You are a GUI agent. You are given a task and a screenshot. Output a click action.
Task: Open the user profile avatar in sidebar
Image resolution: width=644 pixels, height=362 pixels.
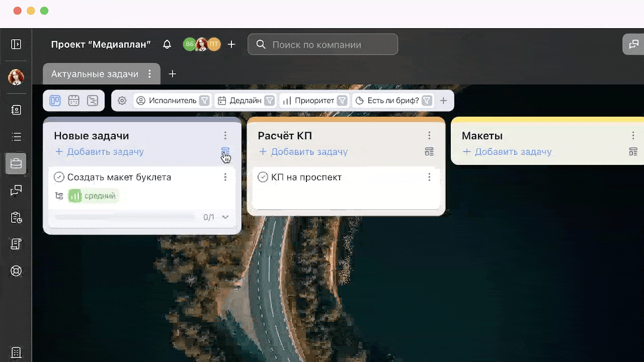point(16,77)
